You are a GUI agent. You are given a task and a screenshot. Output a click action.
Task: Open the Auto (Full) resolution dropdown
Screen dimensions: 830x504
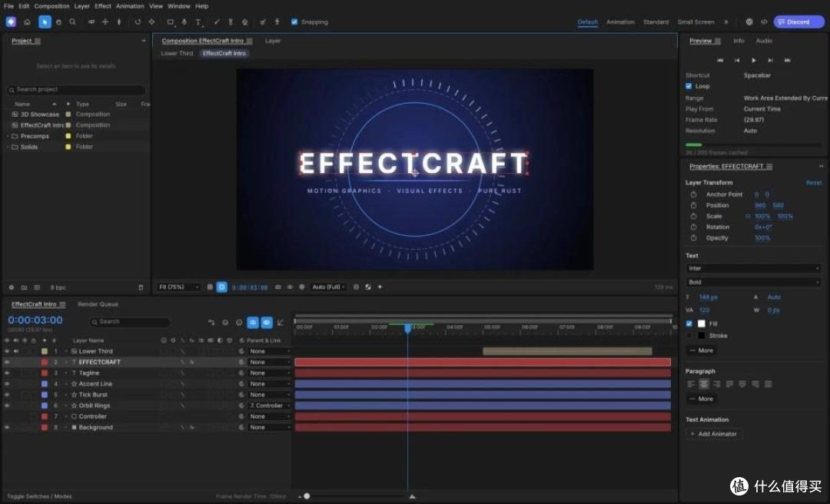point(328,287)
